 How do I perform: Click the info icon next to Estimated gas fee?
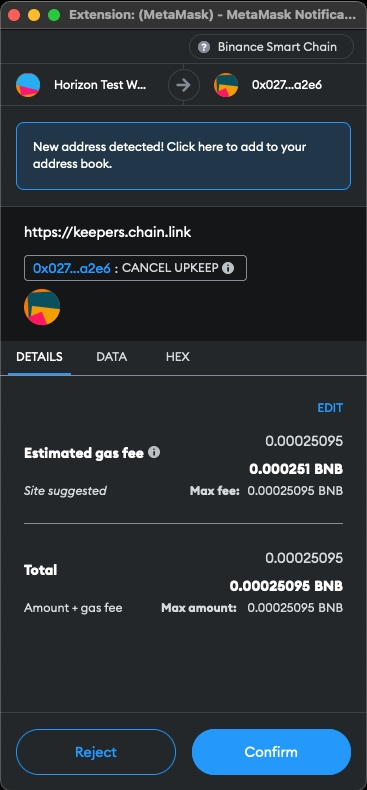[x=154, y=452]
